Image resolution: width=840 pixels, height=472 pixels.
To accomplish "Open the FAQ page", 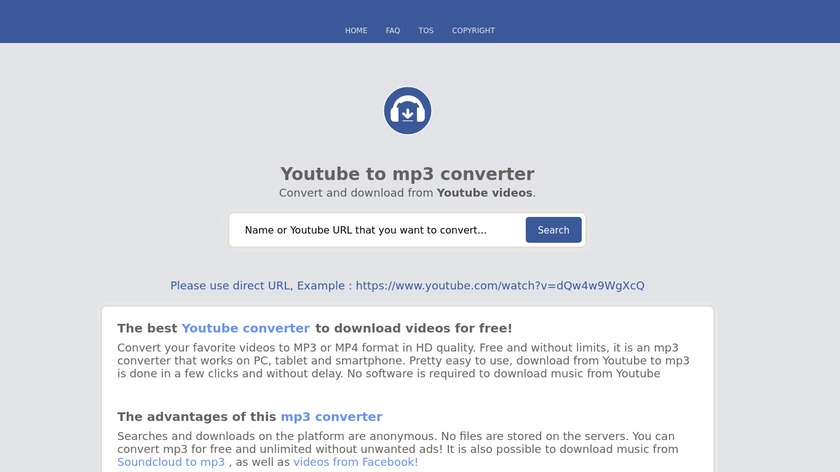I will [x=393, y=31].
